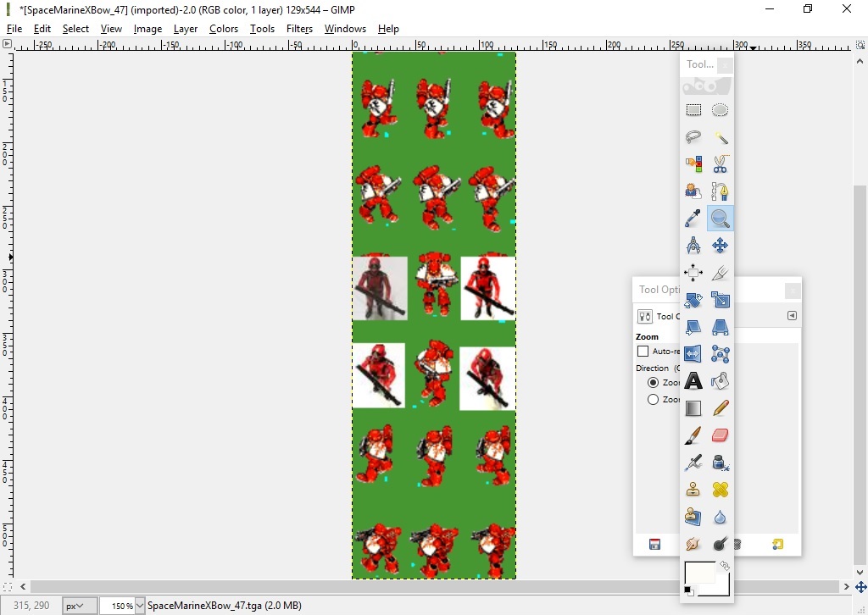Open the zoom percentage dropdown arrow
This screenshot has height=615, width=868.
pos(140,606)
